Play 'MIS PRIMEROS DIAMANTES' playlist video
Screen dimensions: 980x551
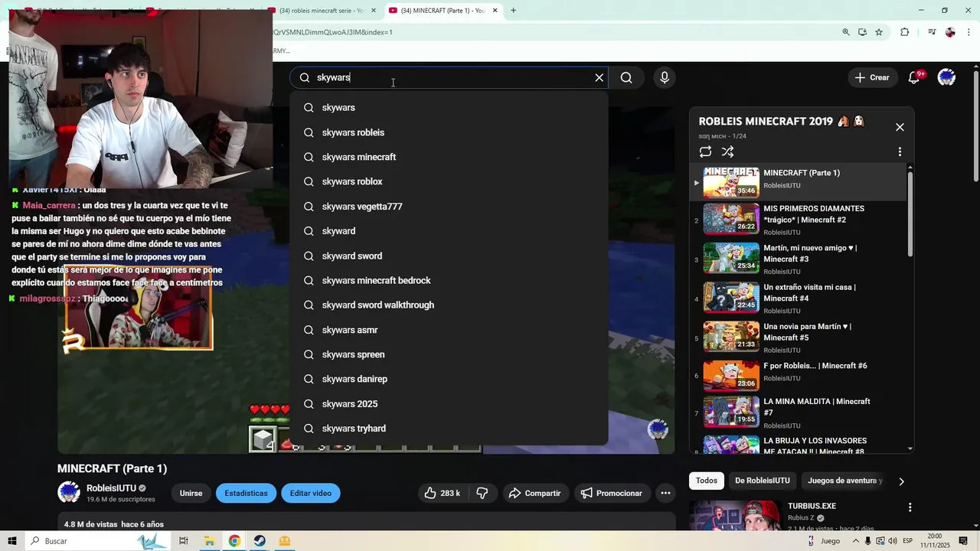point(796,220)
